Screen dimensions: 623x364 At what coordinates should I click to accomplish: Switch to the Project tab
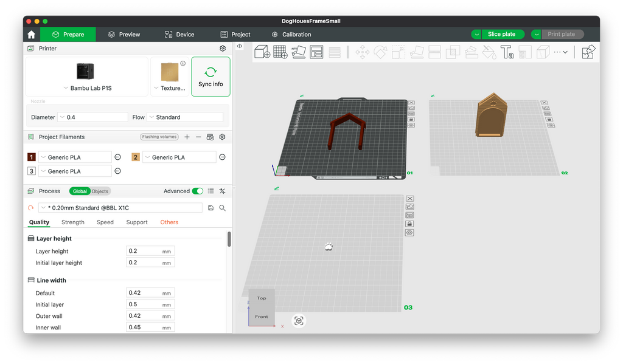point(235,35)
